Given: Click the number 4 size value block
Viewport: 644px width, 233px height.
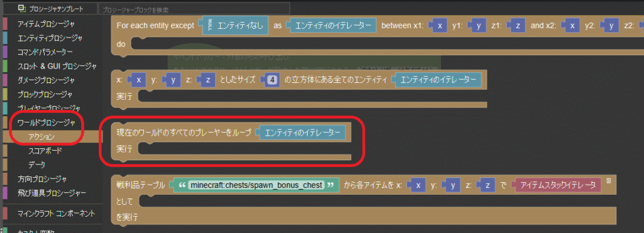Looking at the screenshot, I should [272, 80].
